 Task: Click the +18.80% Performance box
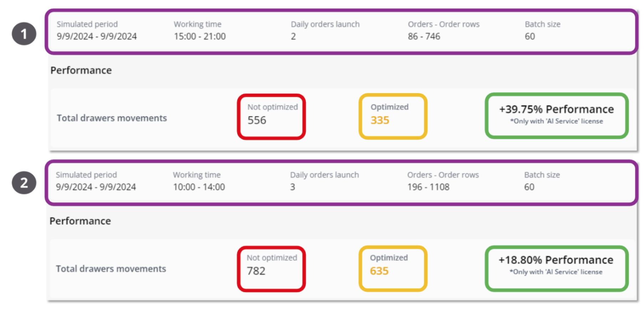pyautogui.click(x=556, y=268)
